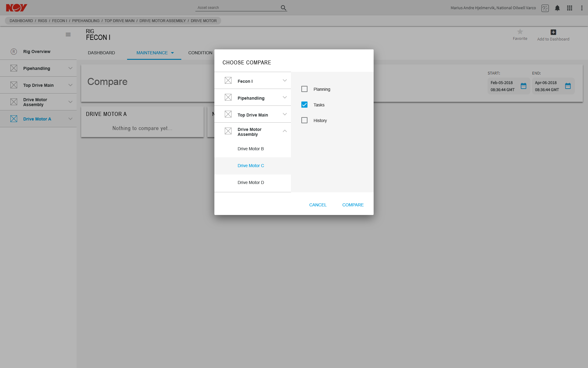
Task: Toggle the sidebar hamburger menu
Action: coord(68,35)
